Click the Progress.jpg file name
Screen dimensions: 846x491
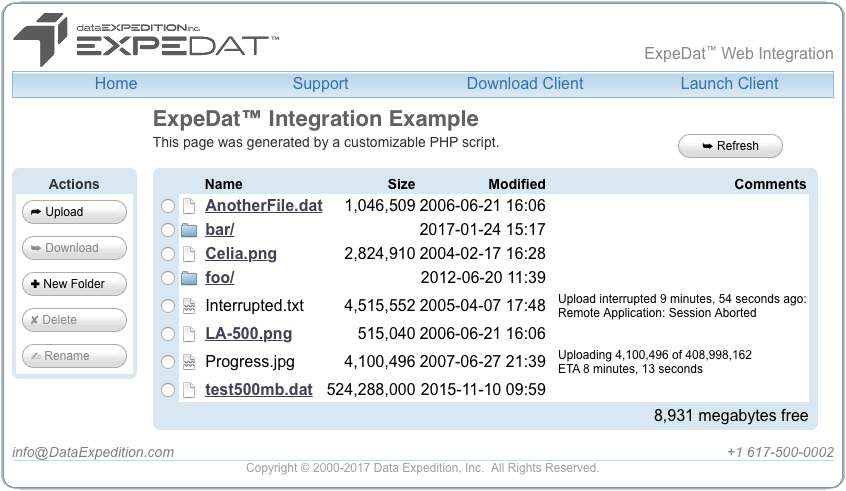[x=250, y=362]
